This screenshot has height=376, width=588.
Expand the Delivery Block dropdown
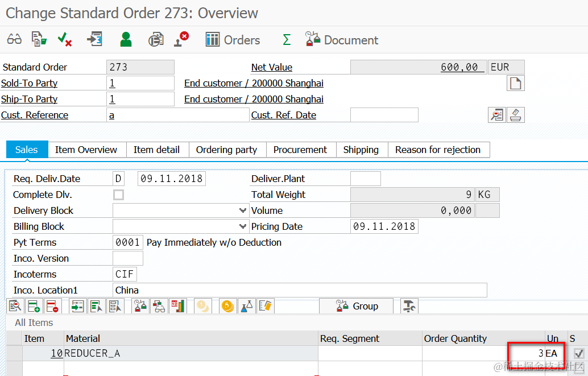(x=243, y=210)
